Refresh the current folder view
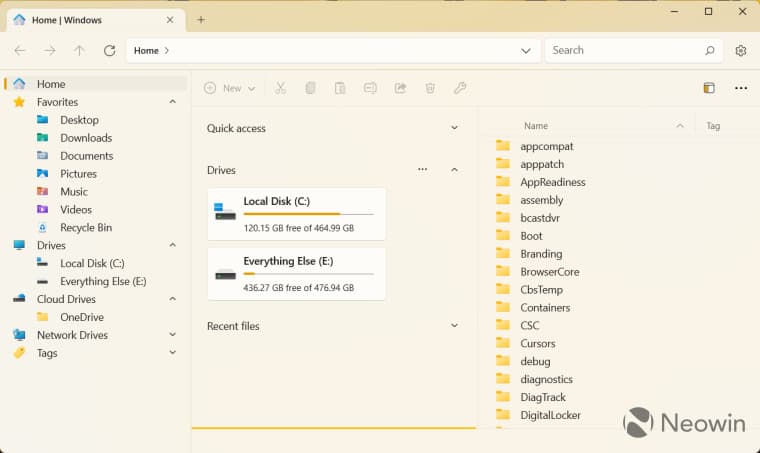Image resolution: width=760 pixels, height=453 pixels. 110,50
